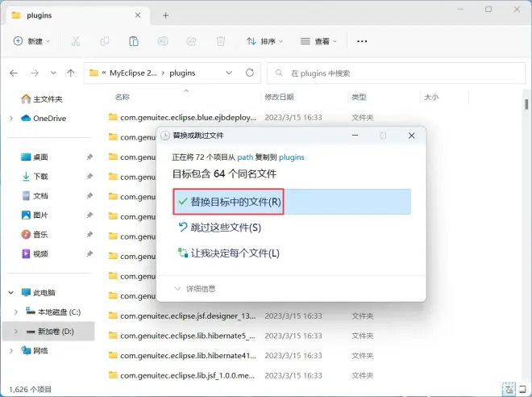Close the 替换或跳过文件 dialog
This screenshot has width=532, height=397.
[x=412, y=136]
